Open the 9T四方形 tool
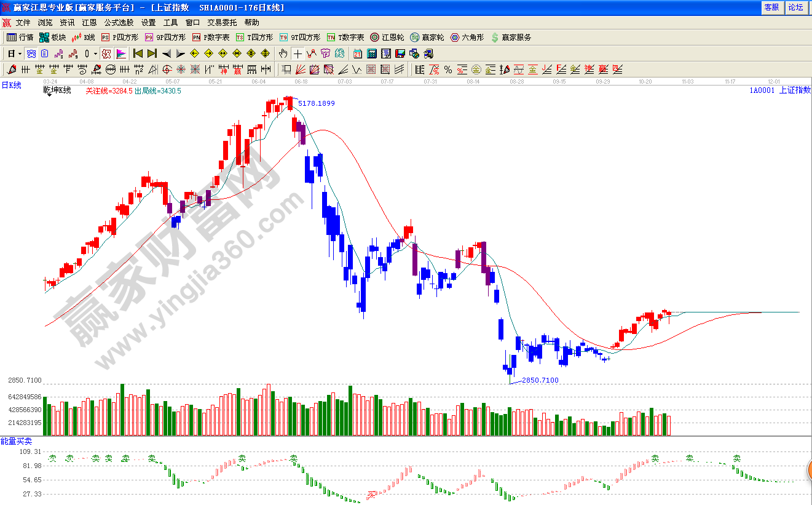Screen dimensions: 812x505 point(299,38)
